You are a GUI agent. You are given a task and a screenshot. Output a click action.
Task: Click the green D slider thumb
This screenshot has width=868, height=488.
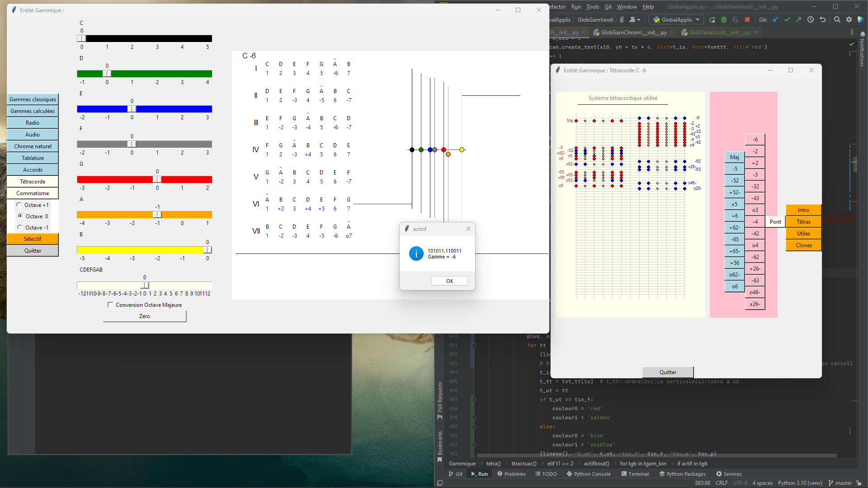[107, 74]
